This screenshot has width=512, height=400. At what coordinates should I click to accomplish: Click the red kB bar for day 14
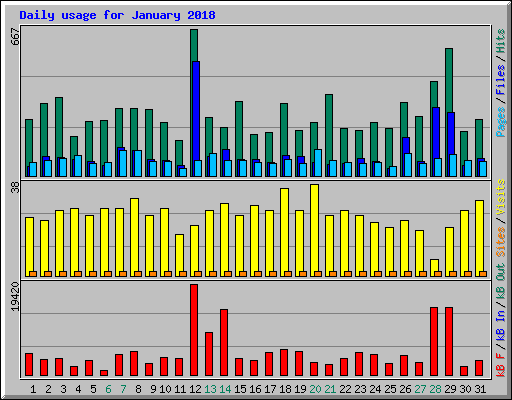(x=224, y=343)
